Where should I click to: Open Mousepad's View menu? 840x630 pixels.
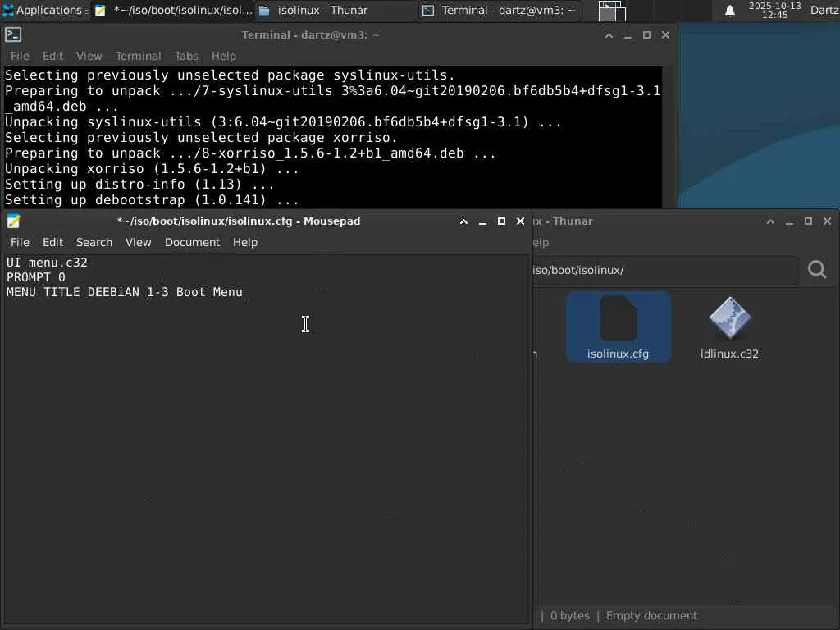pos(138,242)
